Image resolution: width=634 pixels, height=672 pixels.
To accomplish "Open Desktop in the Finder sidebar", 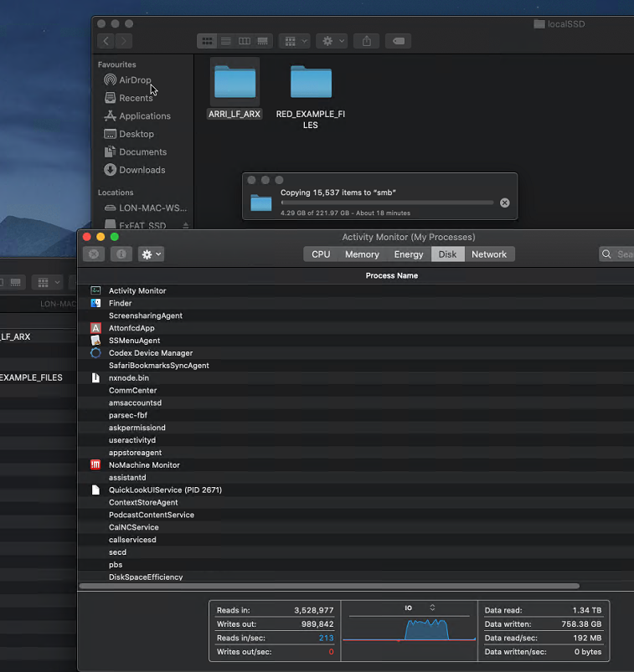I will (129, 134).
